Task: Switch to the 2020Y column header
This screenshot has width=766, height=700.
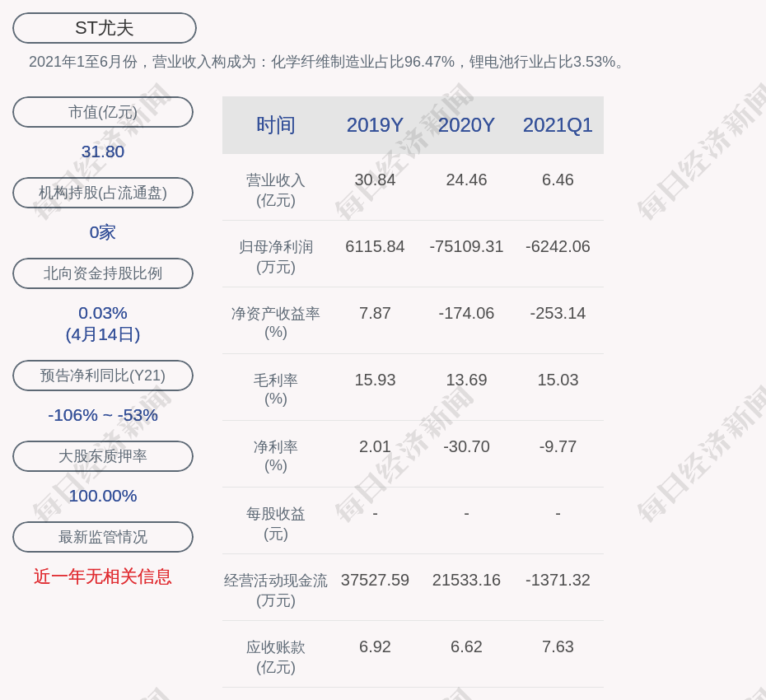Action: [x=466, y=125]
